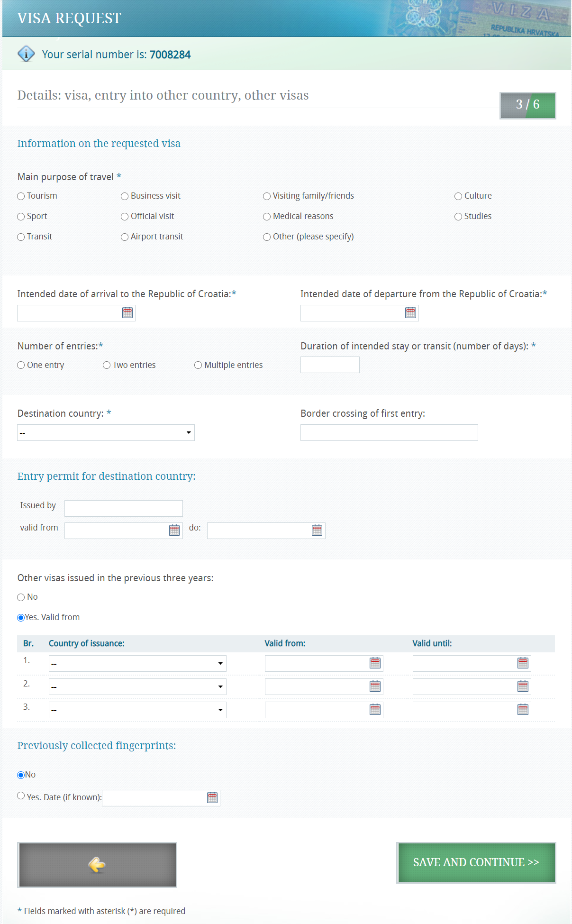Open calendar for entry permit valid from
This screenshot has width=572, height=924.
click(174, 531)
